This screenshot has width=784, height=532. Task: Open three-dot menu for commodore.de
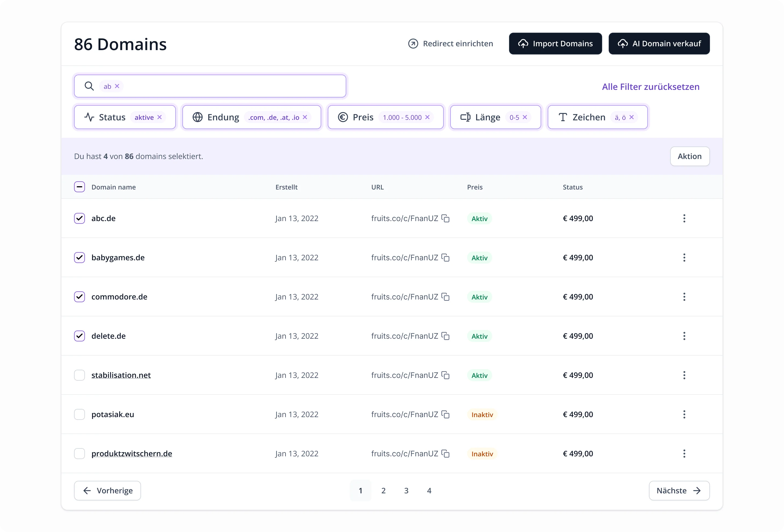coord(684,296)
